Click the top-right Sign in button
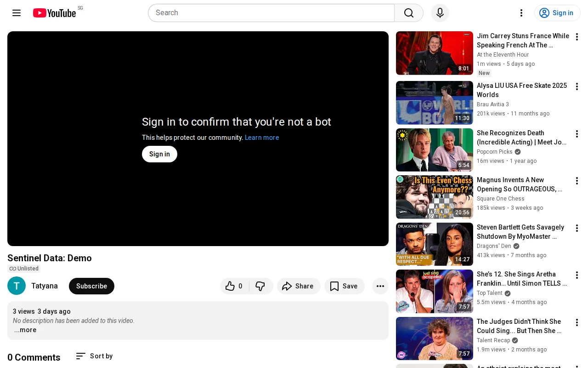 click(x=557, y=13)
